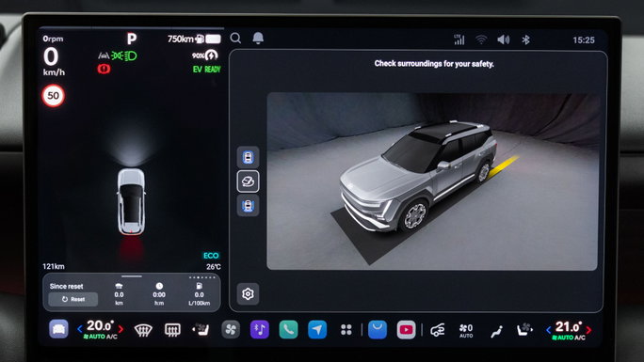Tap the green low beam headlight indicator
Viewport: 644px width, 362px height.
click(x=131, y=55)
